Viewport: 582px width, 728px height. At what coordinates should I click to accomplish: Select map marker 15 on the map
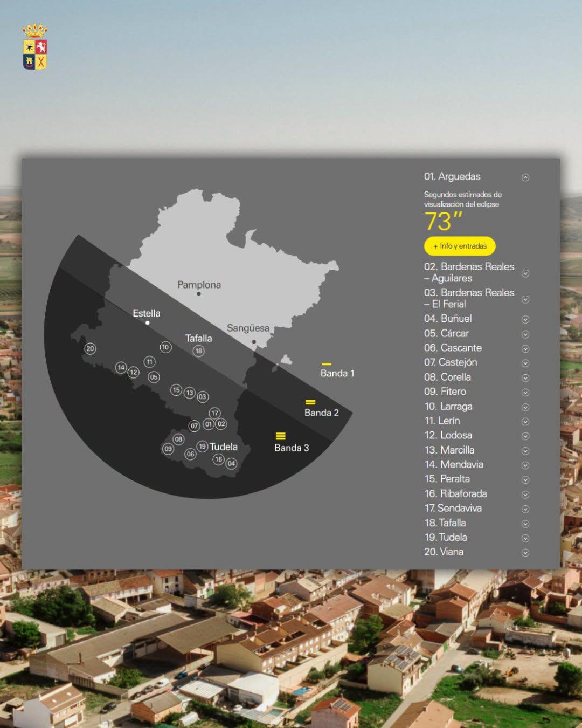(x=176, y=390)
